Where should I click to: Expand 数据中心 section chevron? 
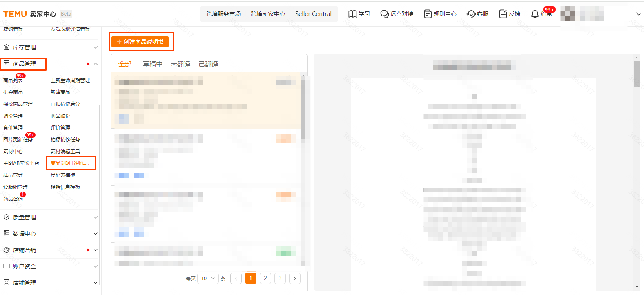pyautogui.click(x=96, y=234)
